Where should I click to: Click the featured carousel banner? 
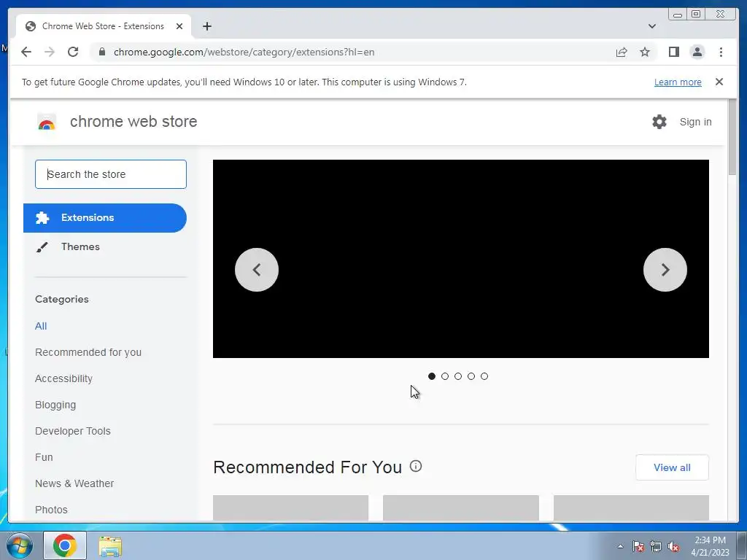pos(461,259)
